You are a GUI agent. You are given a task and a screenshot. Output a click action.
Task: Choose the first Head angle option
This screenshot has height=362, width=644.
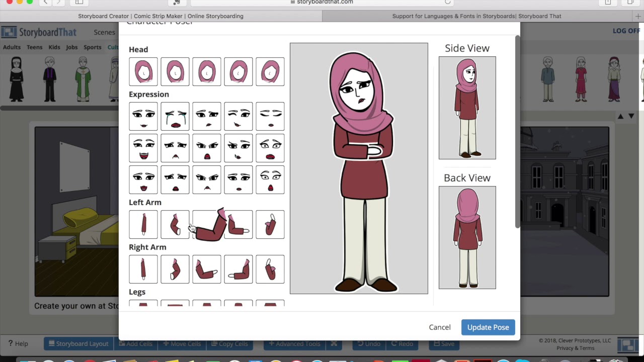tap(143, 71)
